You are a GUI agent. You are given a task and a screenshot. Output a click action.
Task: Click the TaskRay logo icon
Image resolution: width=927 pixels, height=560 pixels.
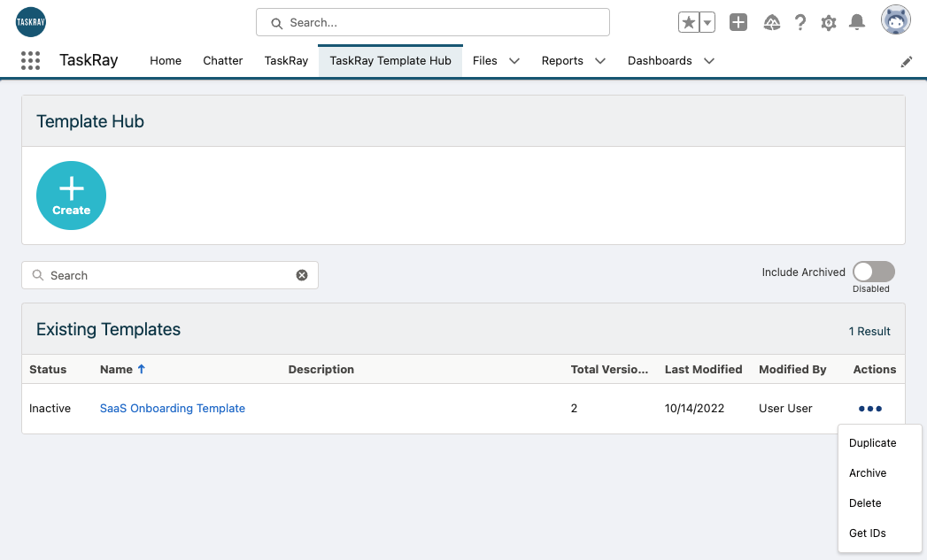tap(31, 22)
